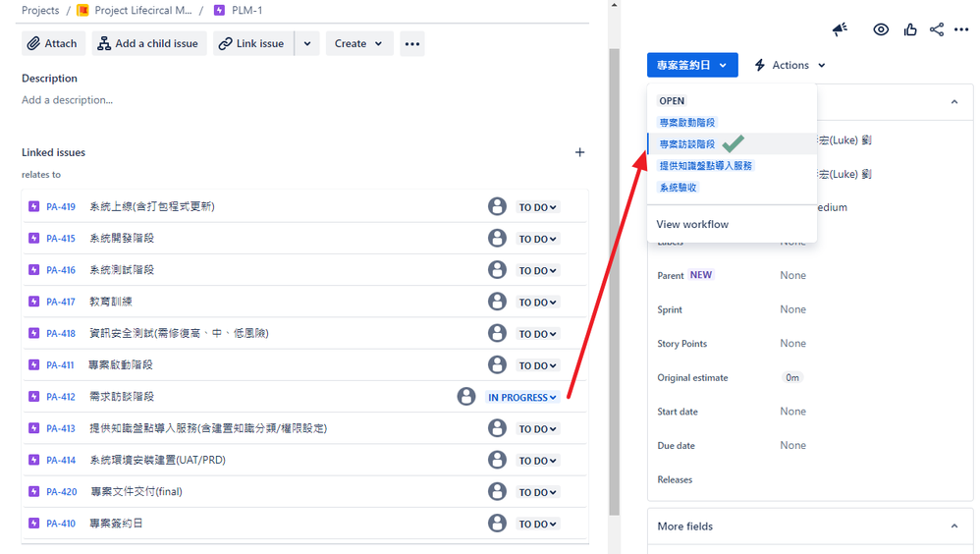
Task: Click the share icon
Action: pyautogui.click(x=936, y=29)
